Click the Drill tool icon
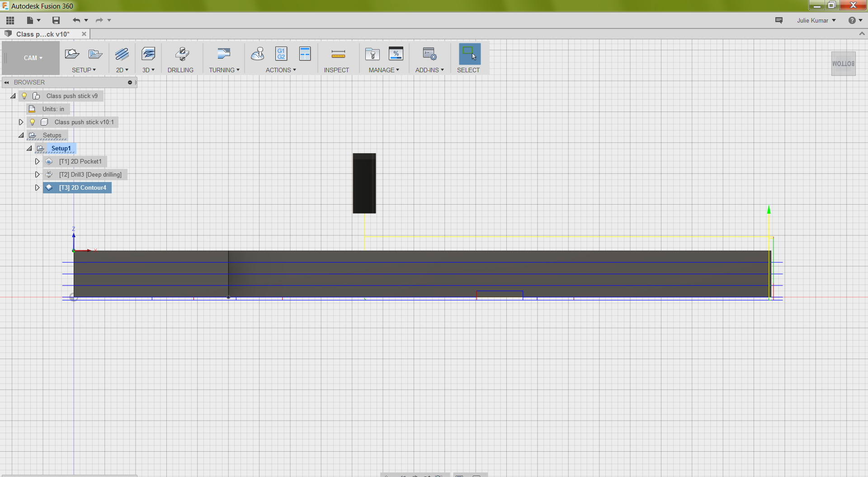 182,54
